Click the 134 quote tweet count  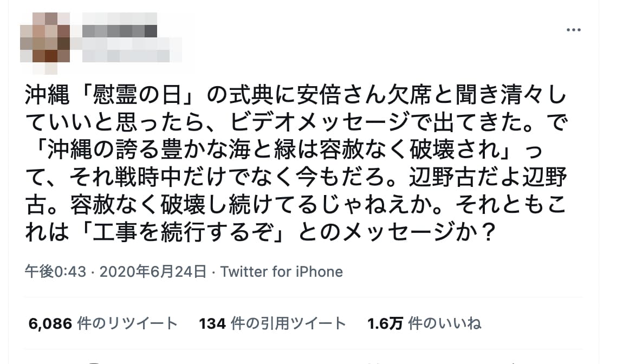[x=212, y=324]
